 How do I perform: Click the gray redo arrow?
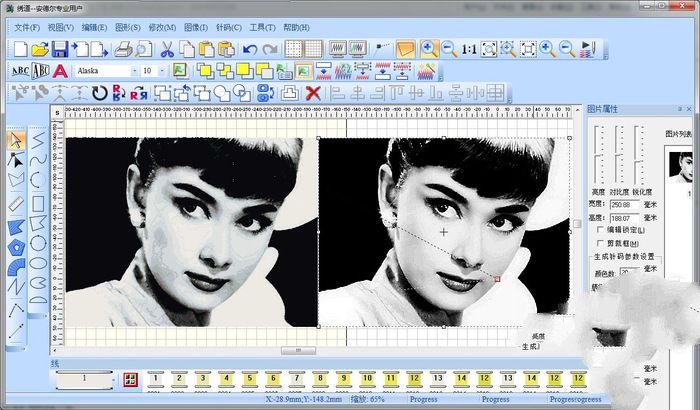pos(270,49)
